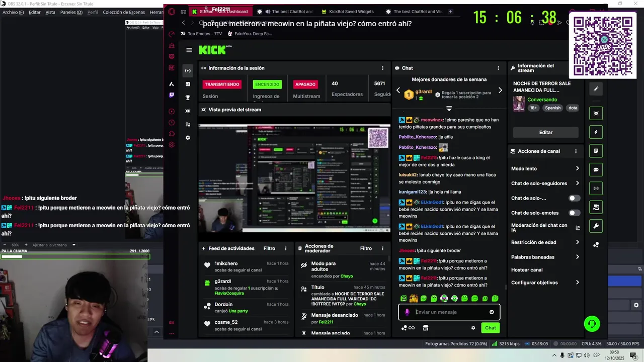Show previous top donor with left arrow
Viewport: 644px width, 362px height.
coord(398,90)
